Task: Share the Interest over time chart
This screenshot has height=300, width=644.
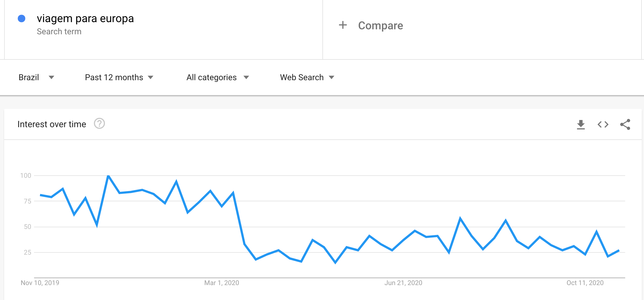Action: [x=625, y=124]
